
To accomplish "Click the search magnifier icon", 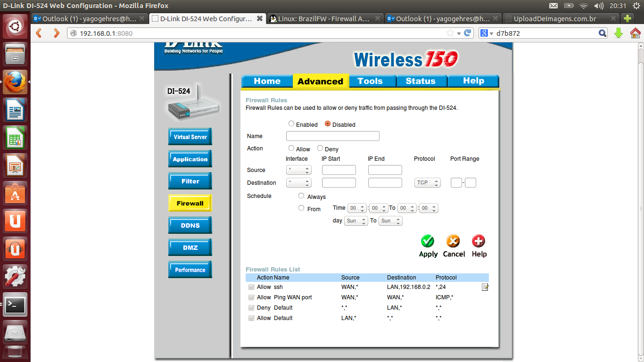I will click(x=602, y=33).
